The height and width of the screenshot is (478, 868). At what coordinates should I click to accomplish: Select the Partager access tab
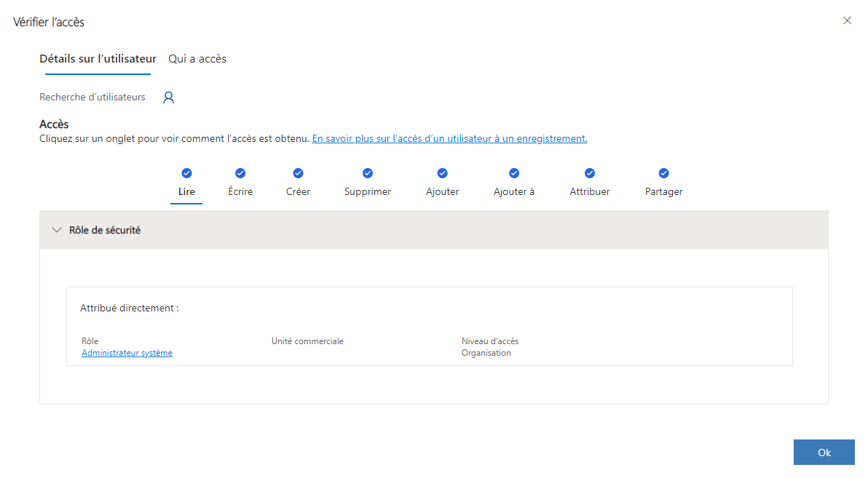pos(663,191)
